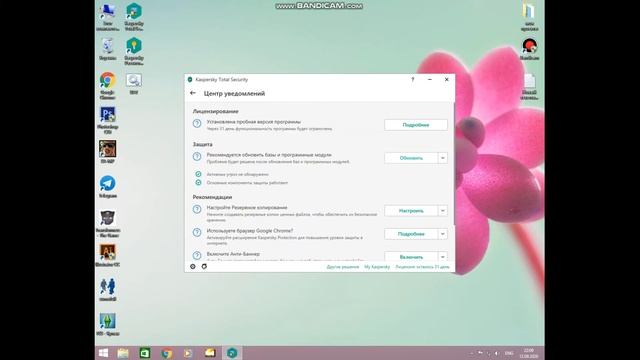The width and height of the screenshot is (640, 360).
Task: Expand the dropdown arrow next to Обновить
Action: [x=442, y=158]
